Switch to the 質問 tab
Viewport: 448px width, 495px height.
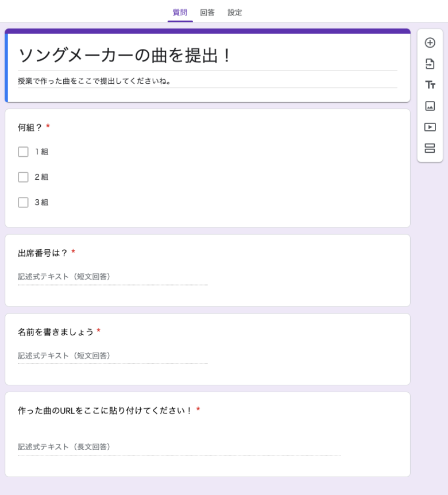click(180, 13)
